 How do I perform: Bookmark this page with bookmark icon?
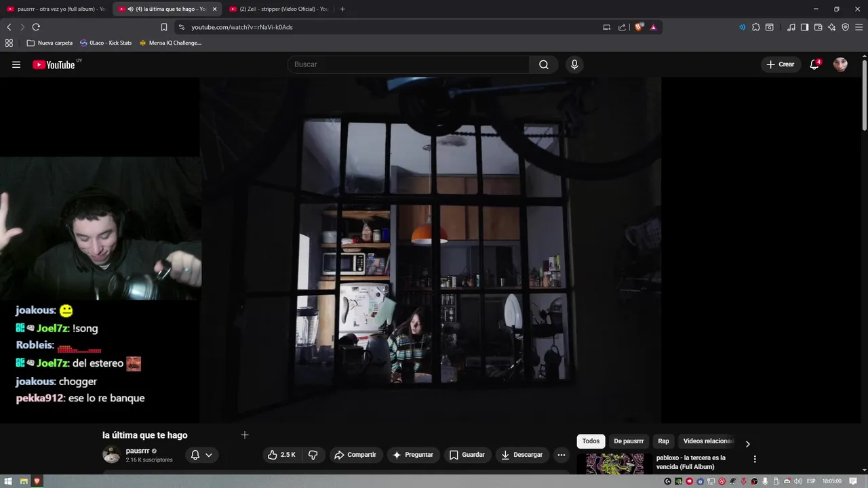point(164,27)
